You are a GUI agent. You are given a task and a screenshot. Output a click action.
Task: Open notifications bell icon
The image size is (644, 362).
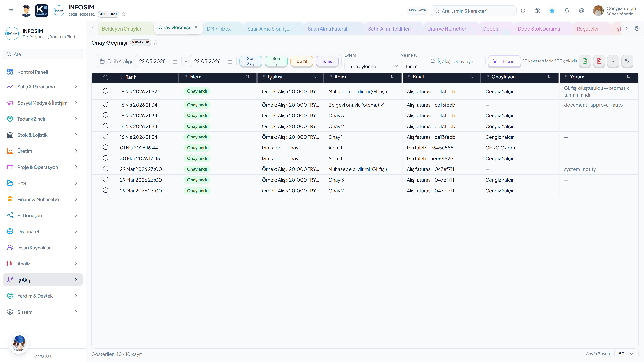567,11
